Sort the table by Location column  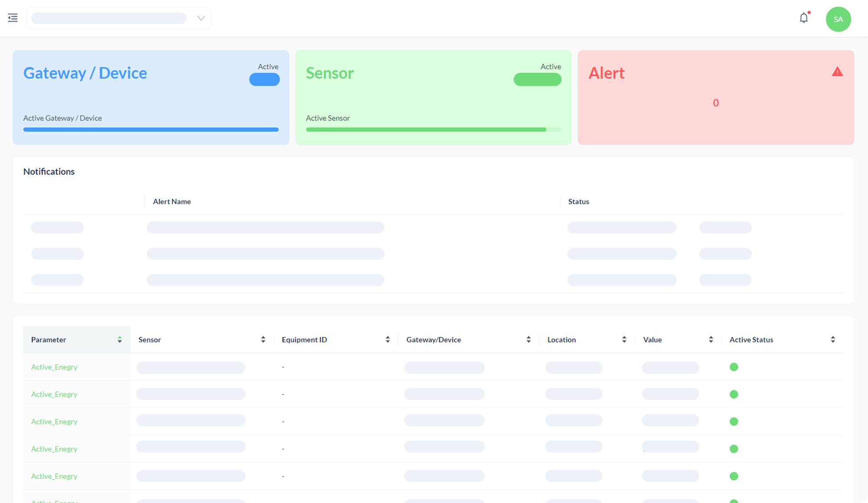[x=625, y=340]
